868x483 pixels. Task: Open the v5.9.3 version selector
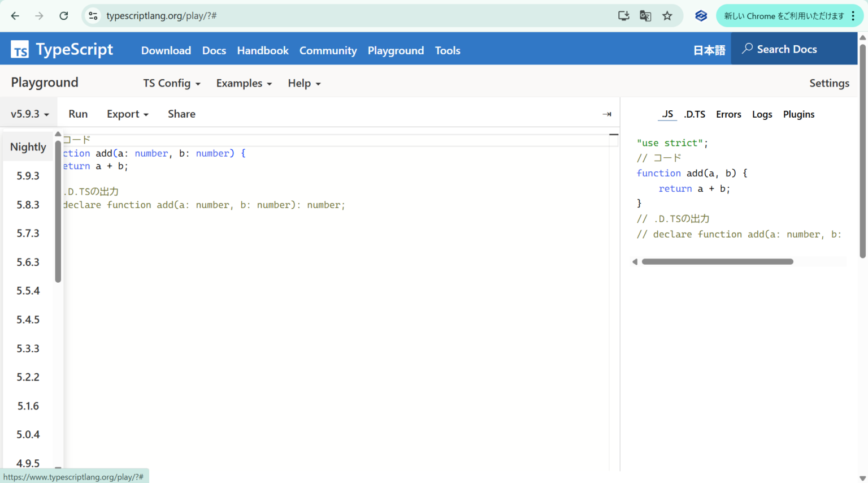[28, 113]
